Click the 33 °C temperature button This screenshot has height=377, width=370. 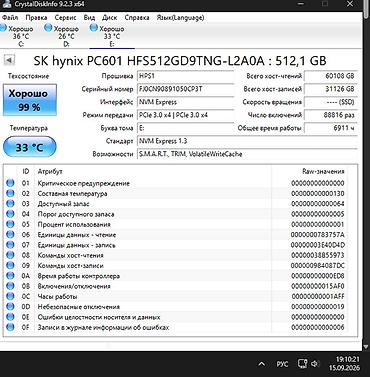pyautogui.click(x=30, y=147)
